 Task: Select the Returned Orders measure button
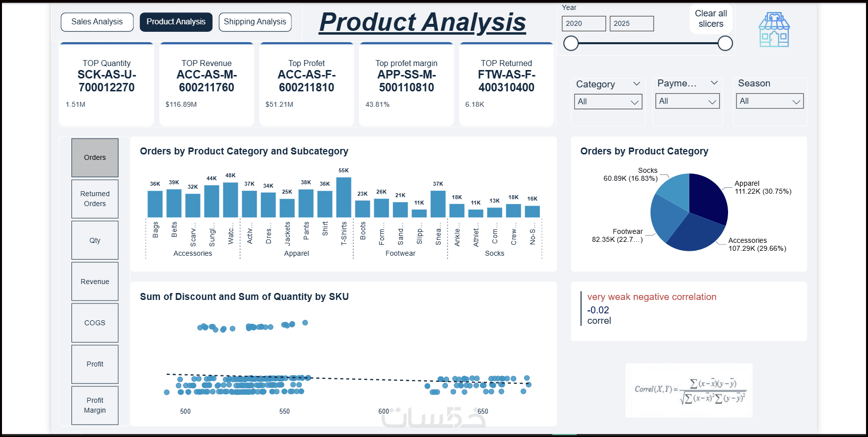coord(95,199)
